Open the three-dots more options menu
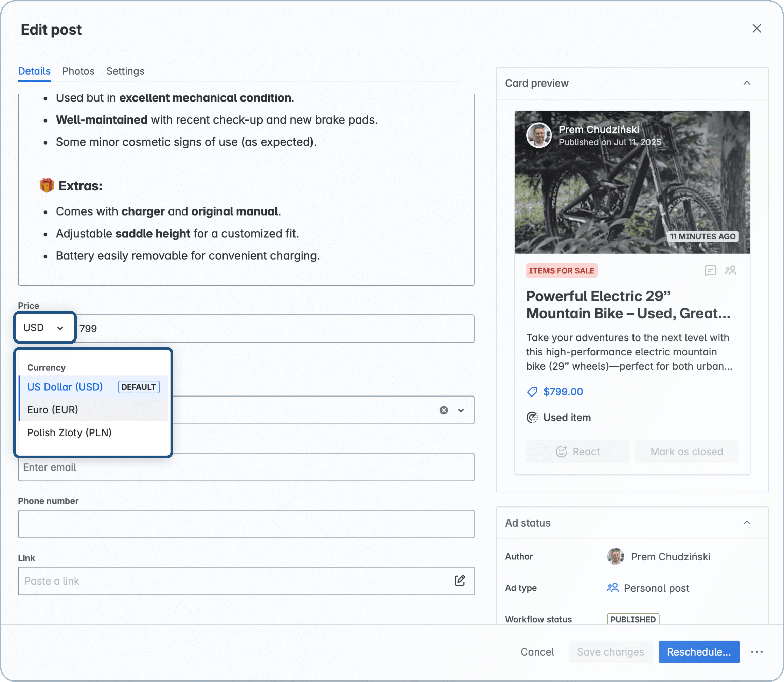Viewport: 784px width, 682px height. pos(756,652)
